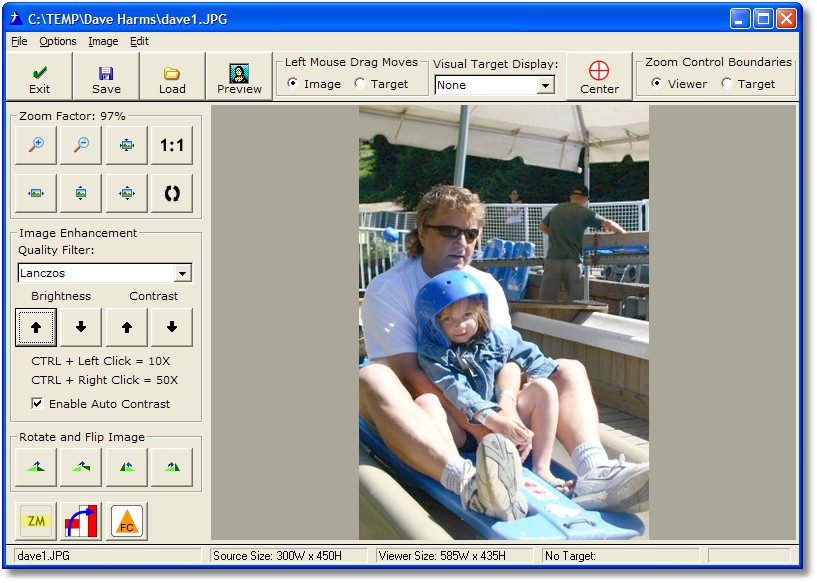
Task: Click the 'No Target:' status entry
Action: coord(570,556)
